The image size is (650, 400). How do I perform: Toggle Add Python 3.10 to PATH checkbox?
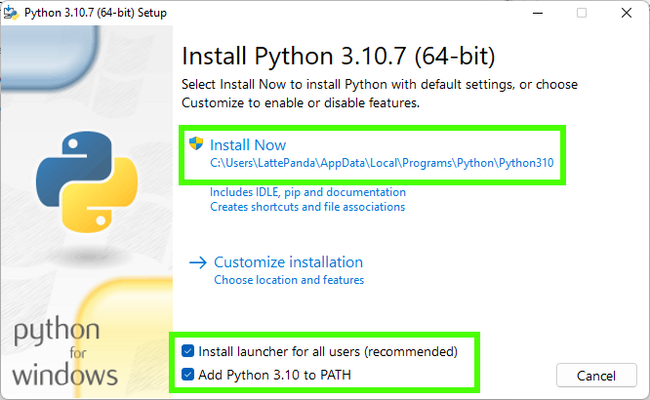point(188,375)
